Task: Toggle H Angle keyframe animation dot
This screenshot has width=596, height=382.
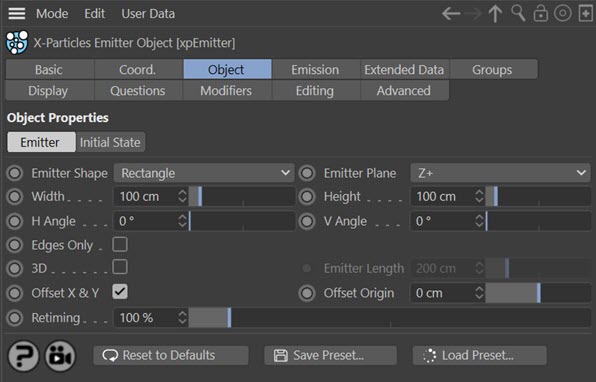Action: 15,221
